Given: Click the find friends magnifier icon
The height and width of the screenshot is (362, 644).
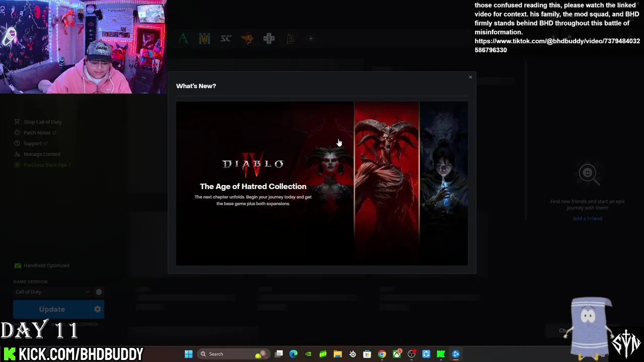Looking at the screenshot, I should pyautogui.click(x=588, y=174).
